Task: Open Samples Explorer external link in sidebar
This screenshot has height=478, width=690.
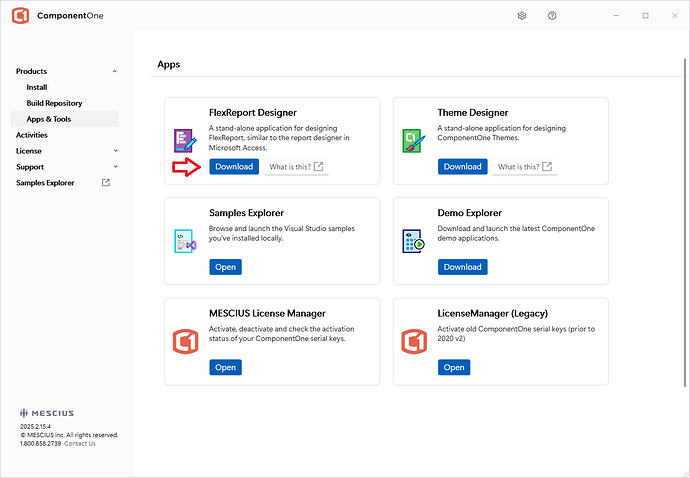Action: [x=106, y=183]
